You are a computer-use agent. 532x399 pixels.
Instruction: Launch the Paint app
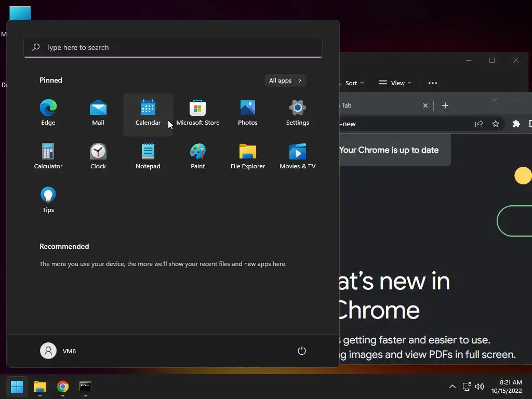[x=198, y=156]
